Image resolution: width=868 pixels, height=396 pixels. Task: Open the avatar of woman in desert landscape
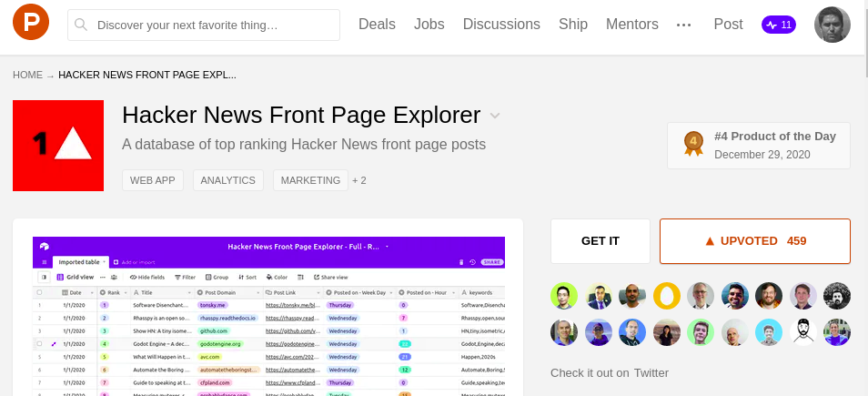(x=667, y=332)
